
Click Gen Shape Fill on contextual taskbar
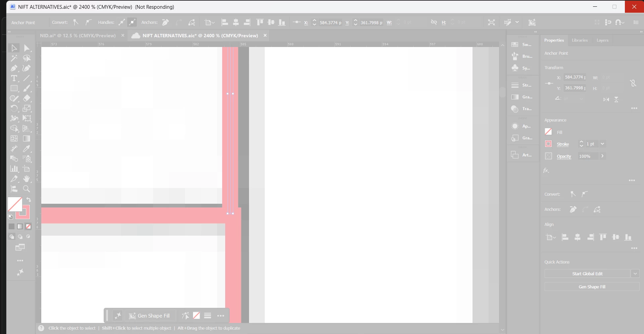149,316
